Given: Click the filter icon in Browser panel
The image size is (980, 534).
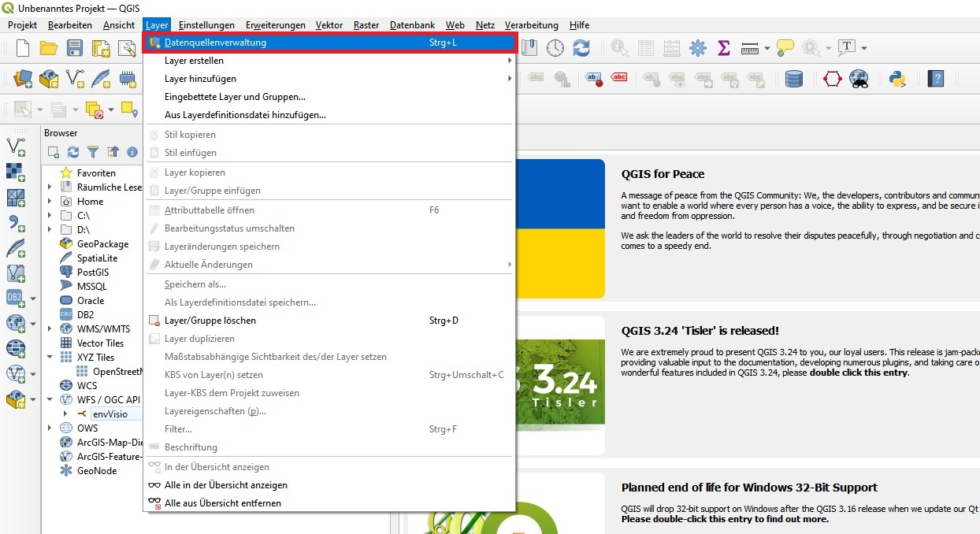Looking at the screenshot, I should point(93,152).
